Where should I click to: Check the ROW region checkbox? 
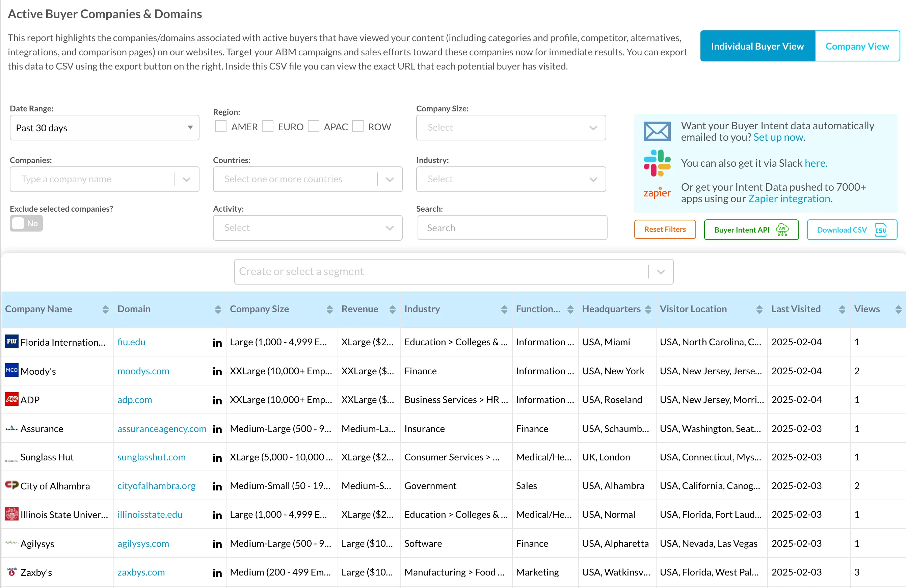pyautogui.click(x=357, y=126)
